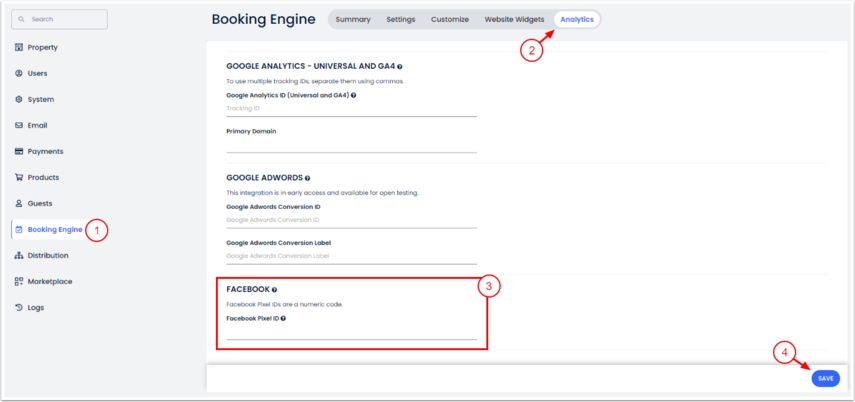The height and width of the screenshot is (402, 855).
Task: Click the Guests person icon
Action: point(19,203)
